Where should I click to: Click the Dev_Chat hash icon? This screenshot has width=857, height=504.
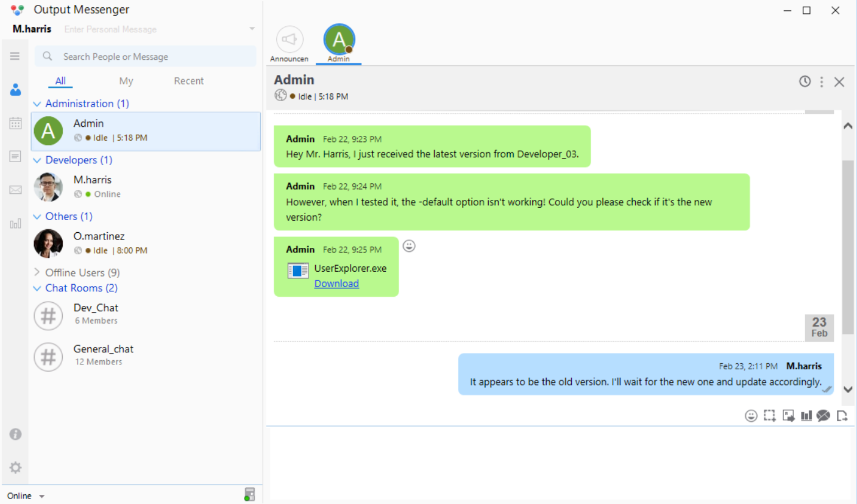(x=48, y=316)
